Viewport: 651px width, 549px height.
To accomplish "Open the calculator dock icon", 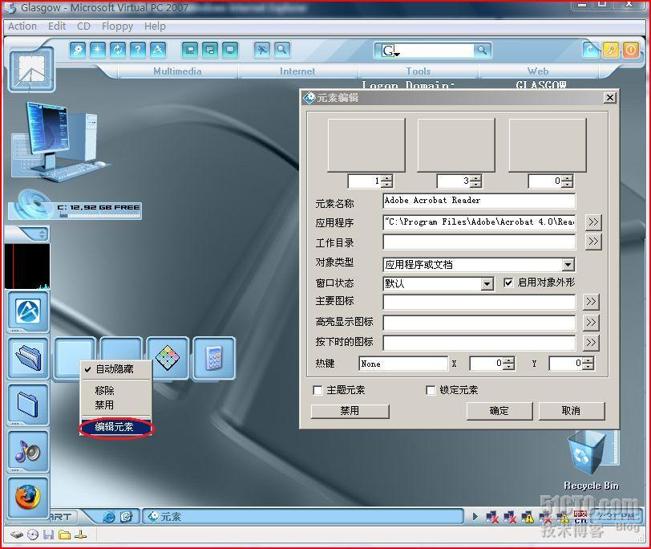I will click(214, 358).
